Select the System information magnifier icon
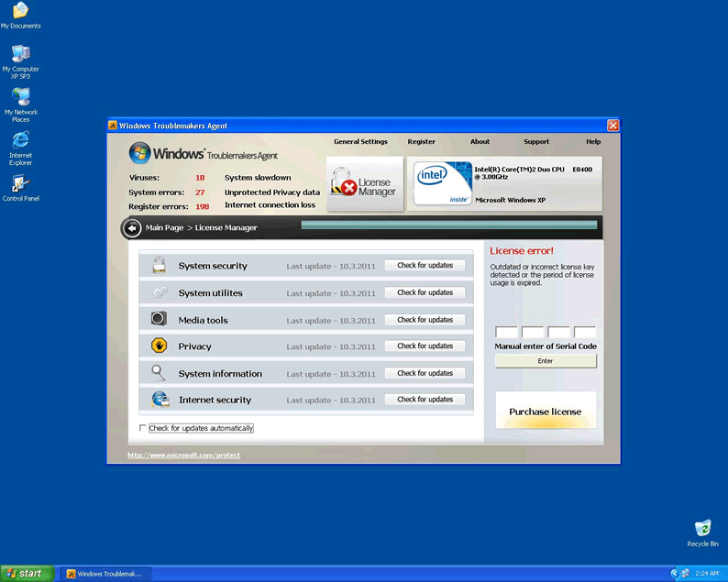Viewport: 728px width, 582px height. click(x=160, y=373)
